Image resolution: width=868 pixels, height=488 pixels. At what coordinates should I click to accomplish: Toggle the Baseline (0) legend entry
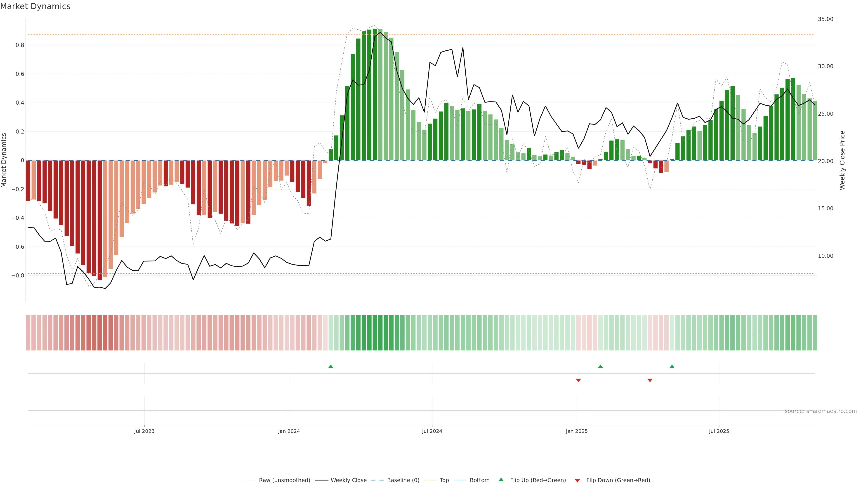pos(403,480)
